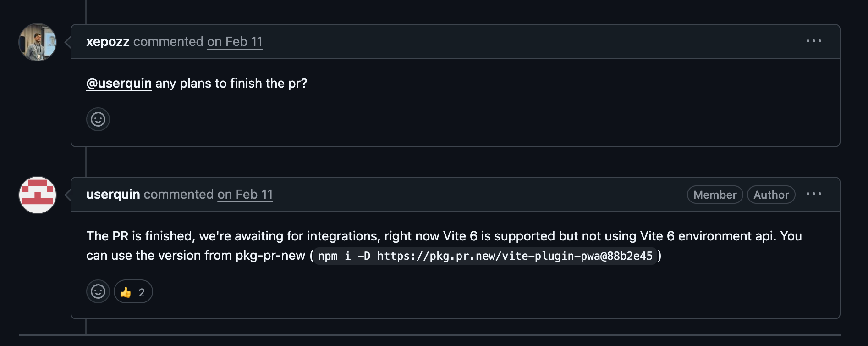The width and height of the screenshot is (868, 346).
Task: Follow the @userquin mention link
Action: (119, 84)
